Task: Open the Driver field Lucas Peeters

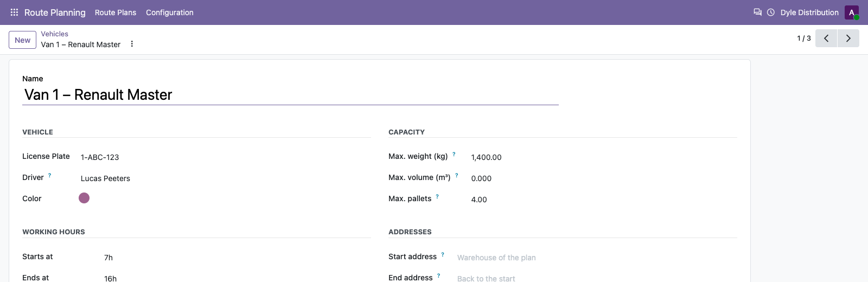Action: [x=225, y=178]
